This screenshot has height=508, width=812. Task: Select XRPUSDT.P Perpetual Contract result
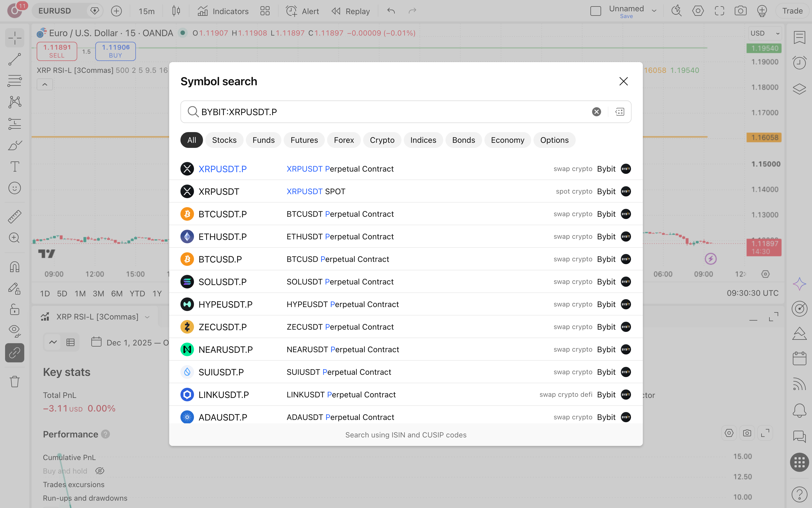406,169
